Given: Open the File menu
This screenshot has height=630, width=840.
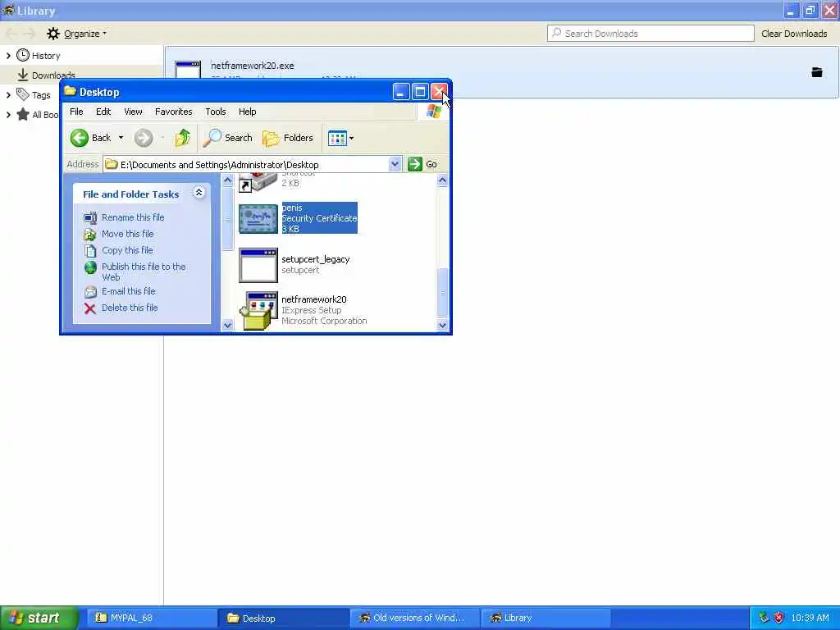Looking at the screenshot, I should [76, 112].
